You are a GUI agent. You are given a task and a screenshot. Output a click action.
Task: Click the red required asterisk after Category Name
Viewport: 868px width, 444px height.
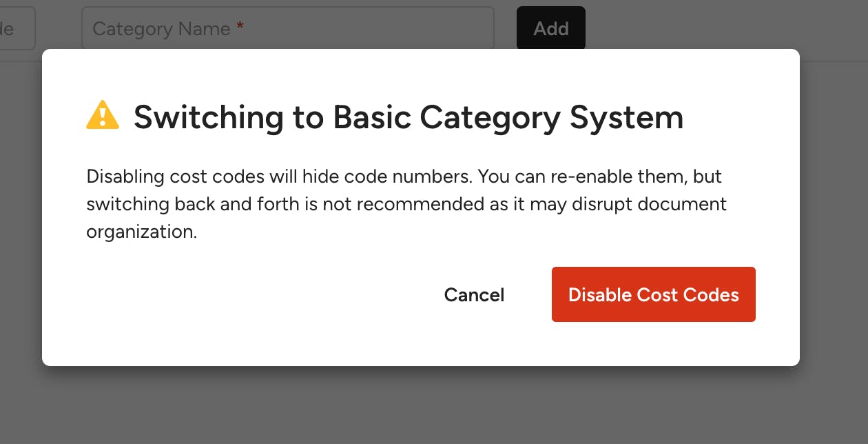tap(240, 28)
